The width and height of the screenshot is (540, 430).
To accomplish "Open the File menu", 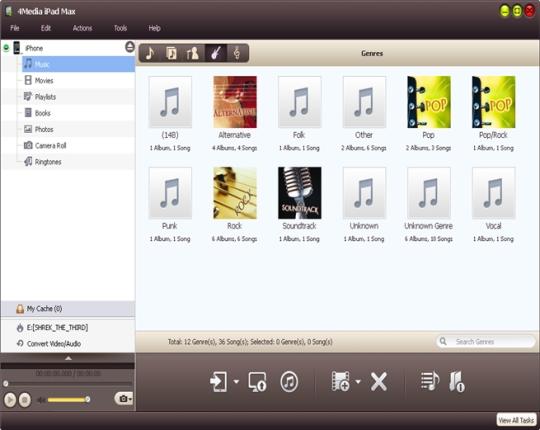I will tap(15, 28).
